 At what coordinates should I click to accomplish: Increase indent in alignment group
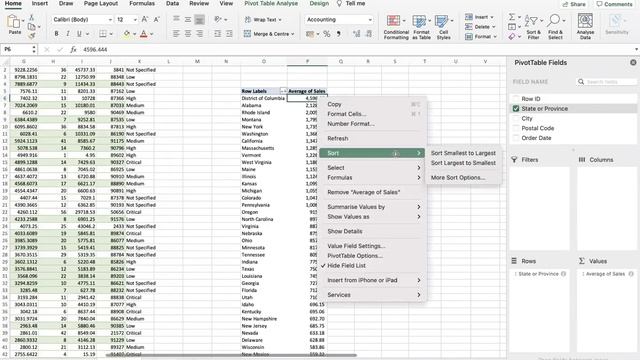pos(229,34)
